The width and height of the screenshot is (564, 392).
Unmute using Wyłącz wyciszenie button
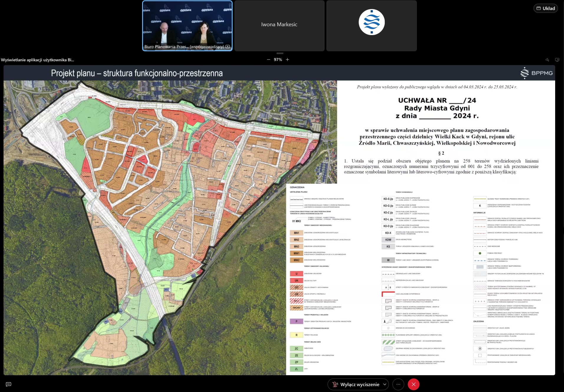(356, 384)
